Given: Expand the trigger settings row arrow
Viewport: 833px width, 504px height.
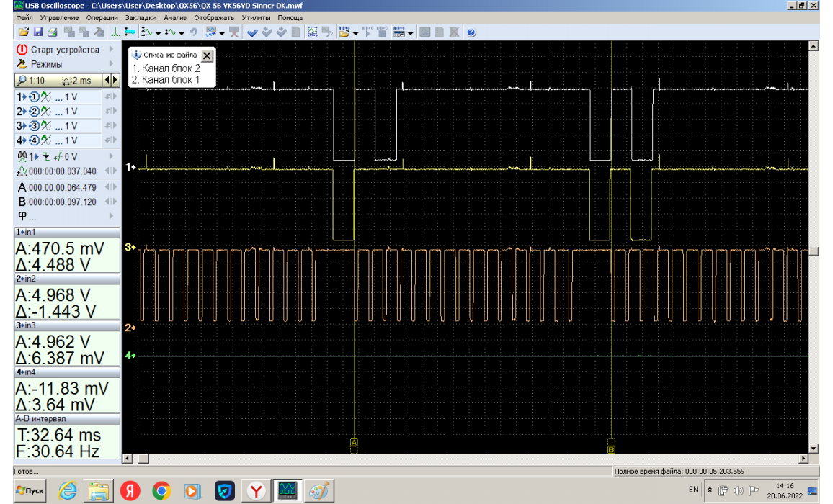Looking at the screenshot, I should (111, 156).
